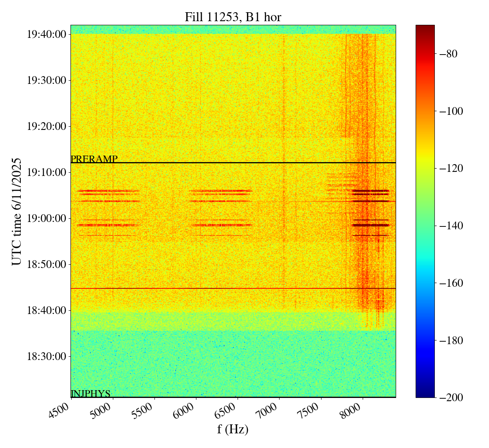This screenshot has width=489, height=448.
Task: Click the 19:00:00 time tick label
Action: click(46, 218)
